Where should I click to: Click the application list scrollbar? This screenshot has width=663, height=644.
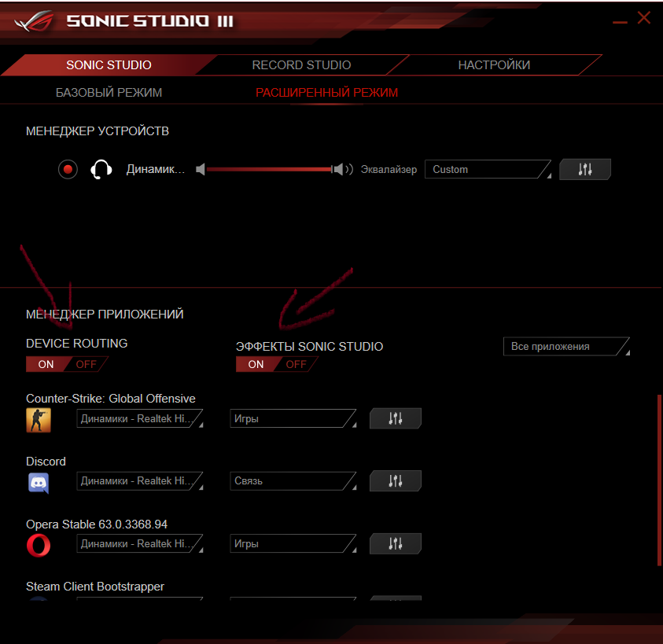pos(659,480)
